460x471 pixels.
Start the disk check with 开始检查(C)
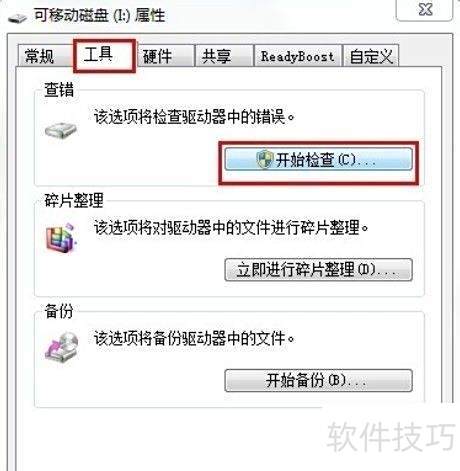(x=318, y=160)
